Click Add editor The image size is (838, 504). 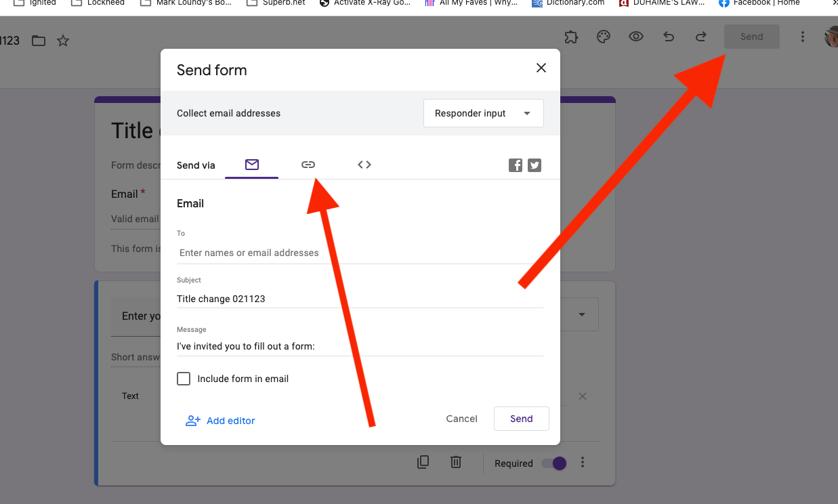[220, 420]
